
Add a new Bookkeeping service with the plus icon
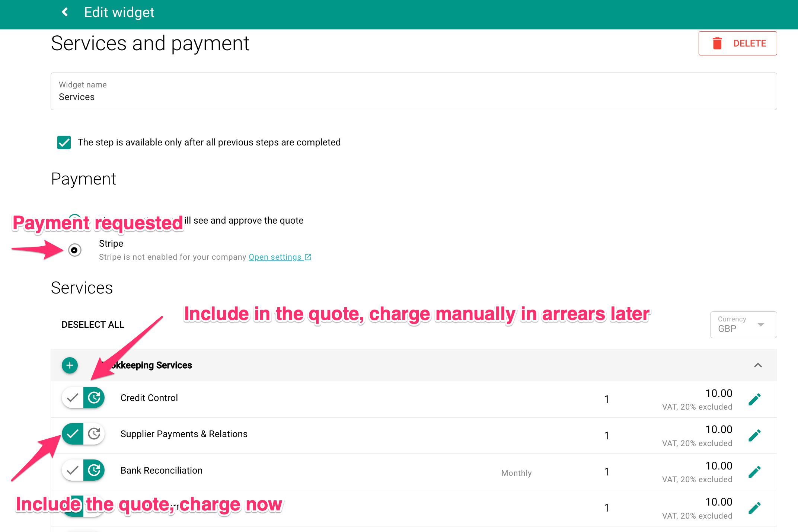70,365
